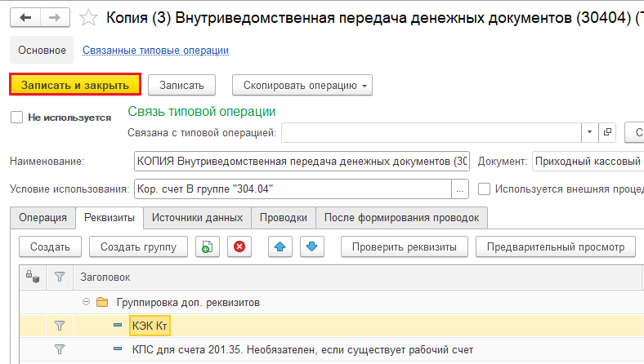Image resolution: width=644 pixels, height=364 pixels.
Task: Click the "Записать и закрыть" button
Action: tap(75, 85)
